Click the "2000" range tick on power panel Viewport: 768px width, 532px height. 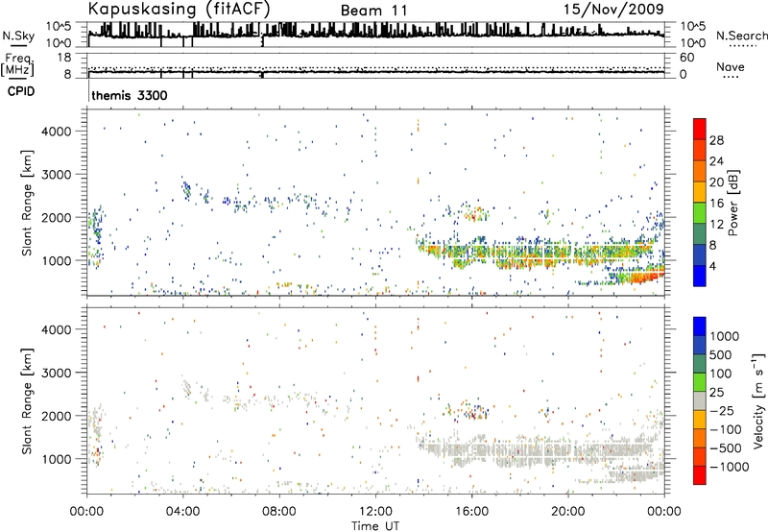point(56,217)
